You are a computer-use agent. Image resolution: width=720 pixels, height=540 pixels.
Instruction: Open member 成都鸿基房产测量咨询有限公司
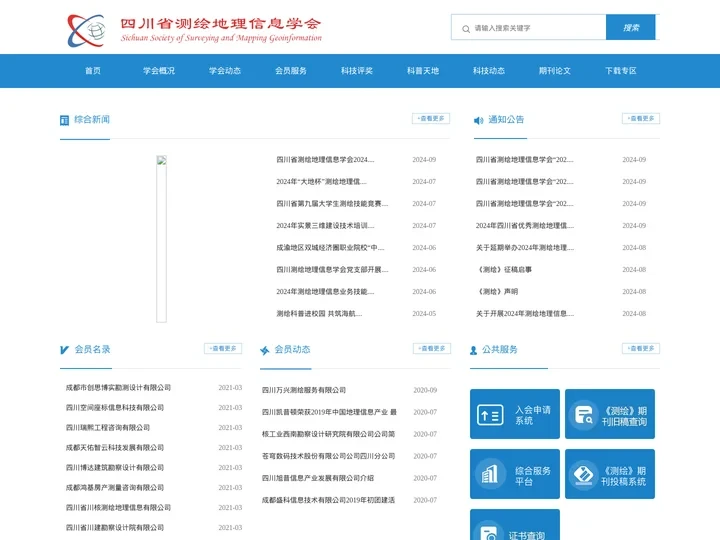click(115, 488)
